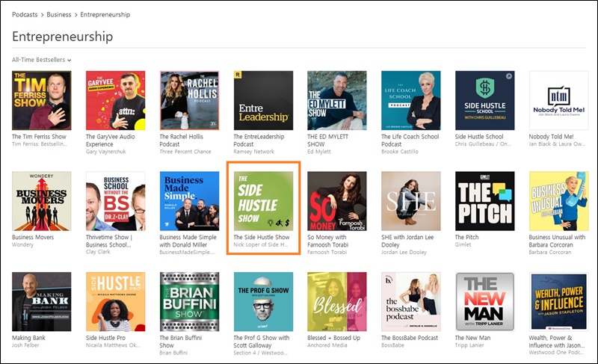Click The Side Hustle Show title
Image resolution: width=598 pixels, height=364 pixels.
click(x=262, y=237)
